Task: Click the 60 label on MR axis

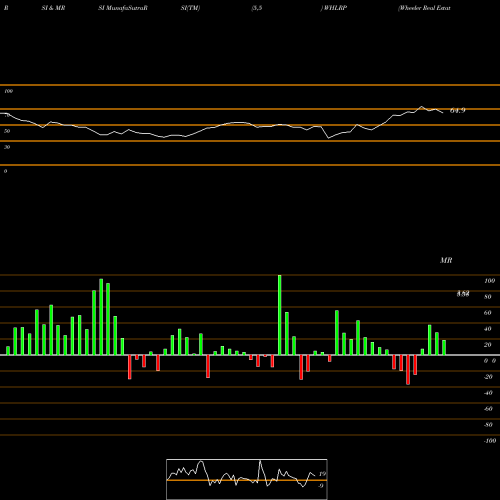Action: coord(487,313)
